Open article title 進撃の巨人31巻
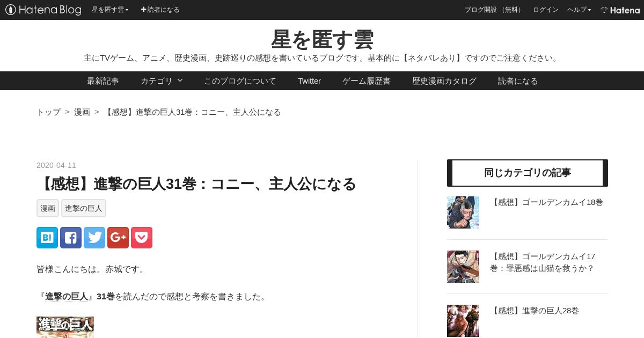 (x=196, y=184)
